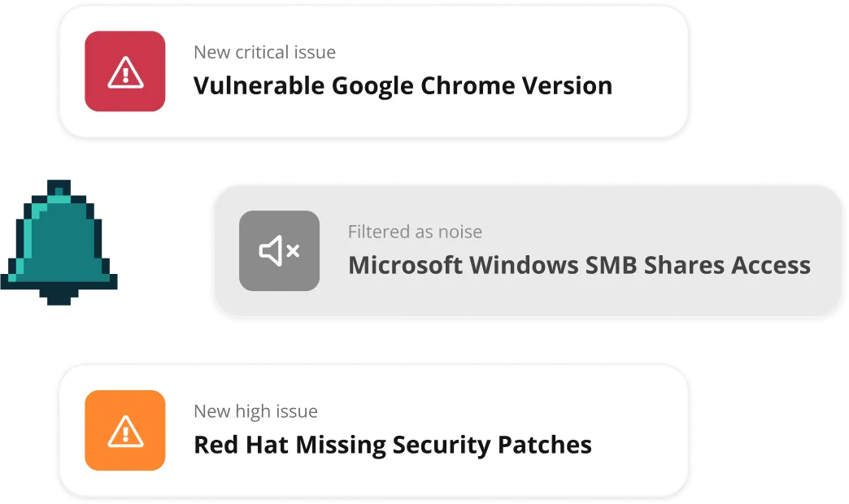Click the red critical warning icon
The height and width of the screenshot is (504, 849).
[125, 72]
